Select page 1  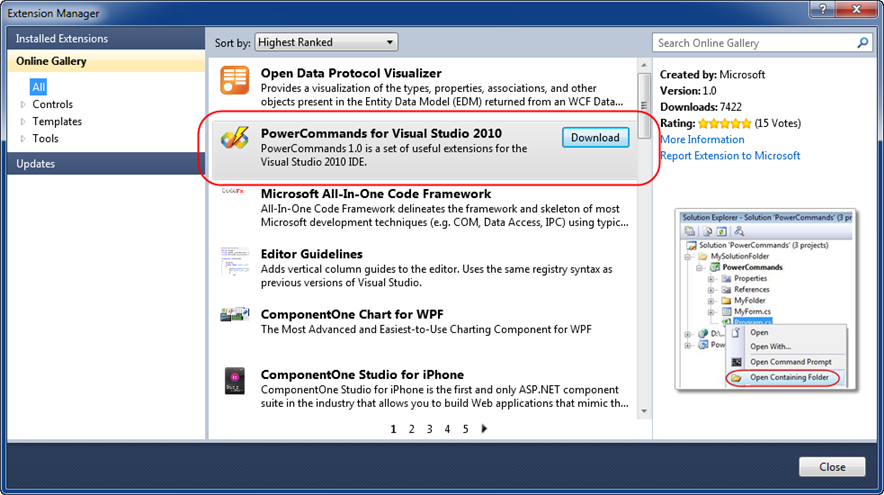[393, 429]
